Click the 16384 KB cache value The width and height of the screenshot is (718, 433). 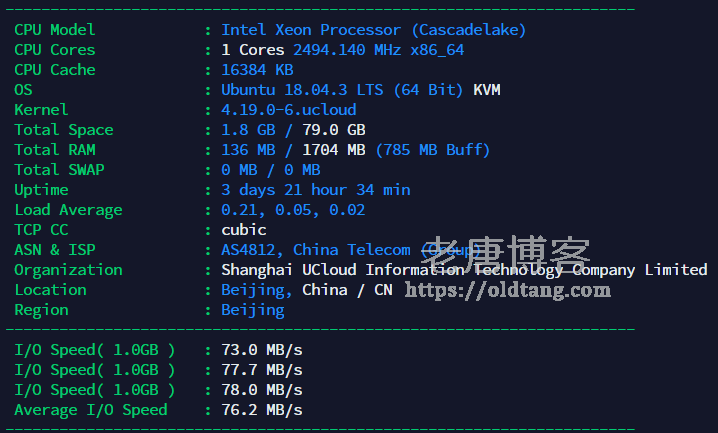(x=257, y=70)
